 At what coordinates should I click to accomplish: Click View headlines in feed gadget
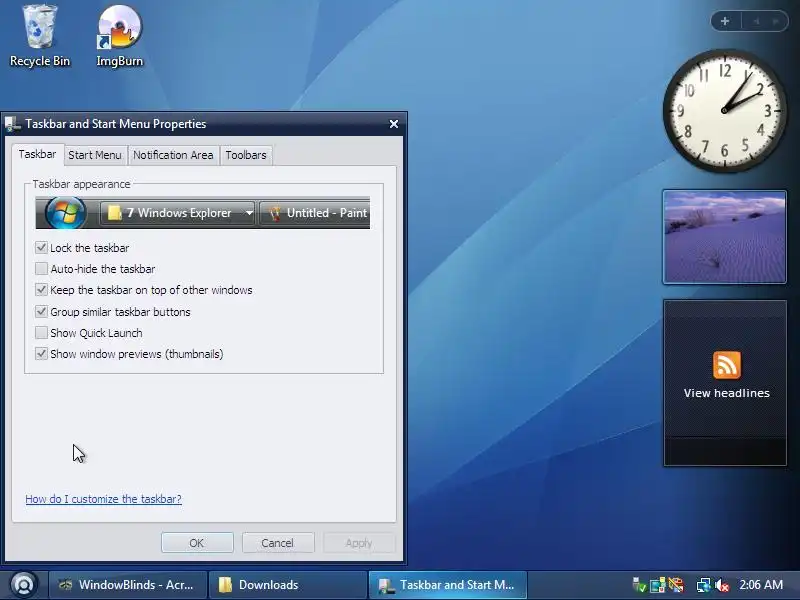point(727,393)
